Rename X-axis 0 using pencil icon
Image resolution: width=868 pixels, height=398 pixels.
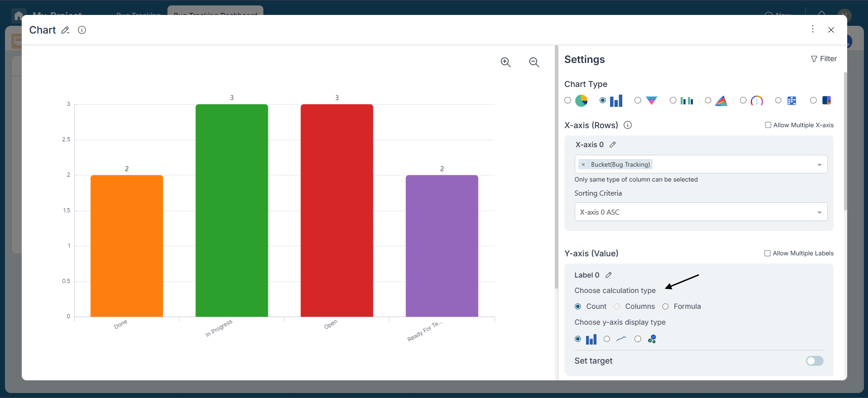click(613, 145)
